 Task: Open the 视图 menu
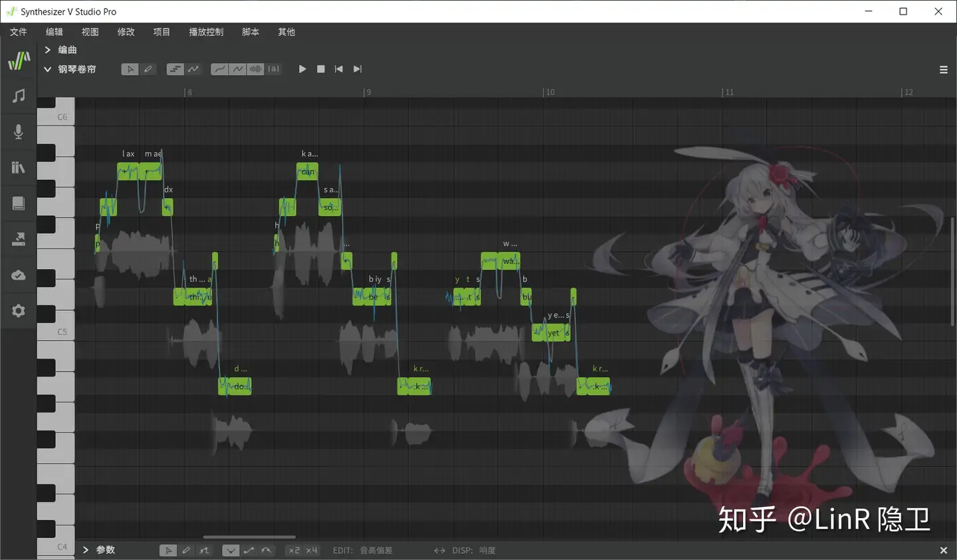(90, 32)
